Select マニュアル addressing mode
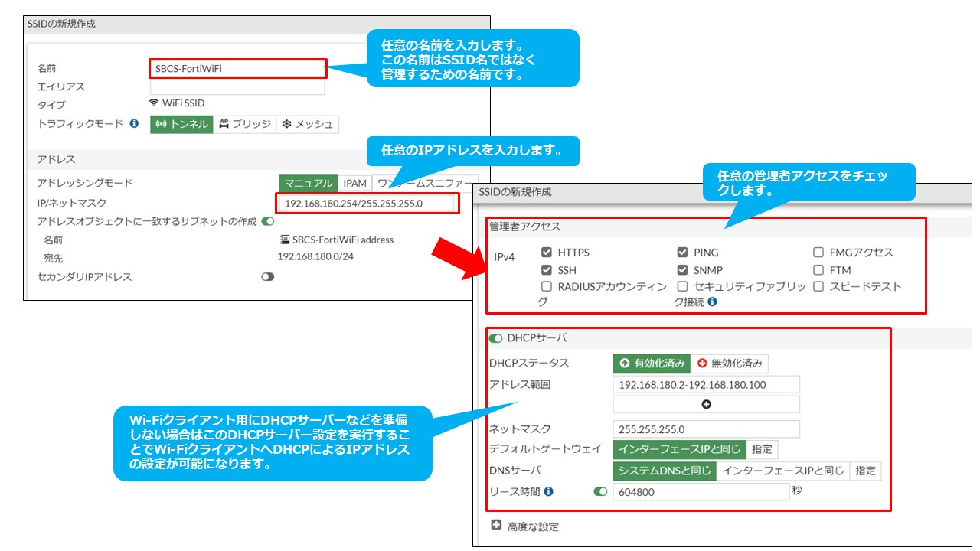 click(309, 184)
